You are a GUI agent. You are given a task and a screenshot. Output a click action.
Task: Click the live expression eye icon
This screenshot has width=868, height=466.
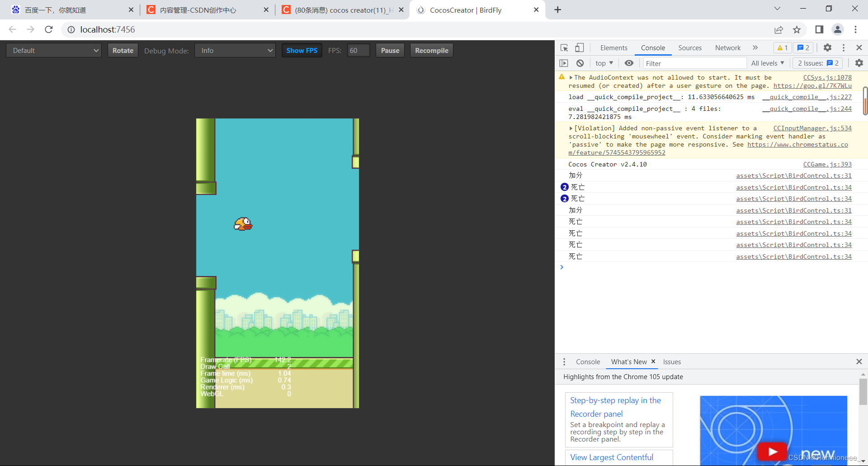click(x=629, y=63)
